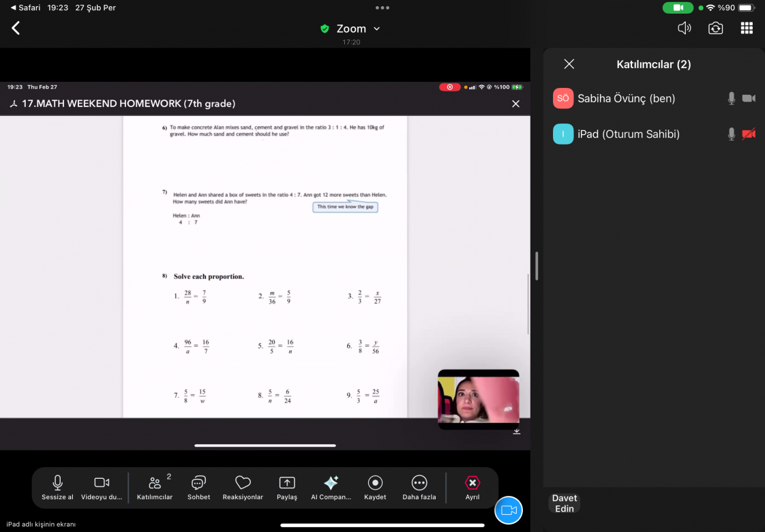Viewport: 765px width, 532px height.
Task: Tap the self-view video thumbnail
Action: (478, 399)
